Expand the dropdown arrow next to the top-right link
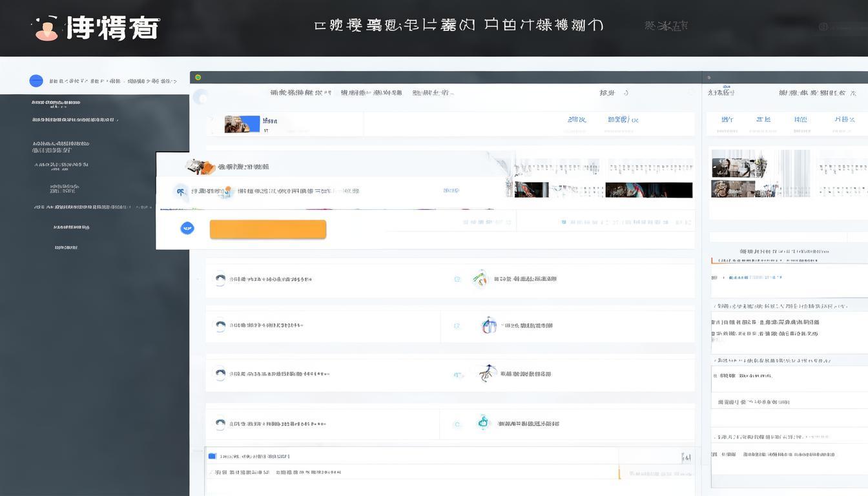The height and width of the screenshot is (496, 868). click(x=625, y=92)
